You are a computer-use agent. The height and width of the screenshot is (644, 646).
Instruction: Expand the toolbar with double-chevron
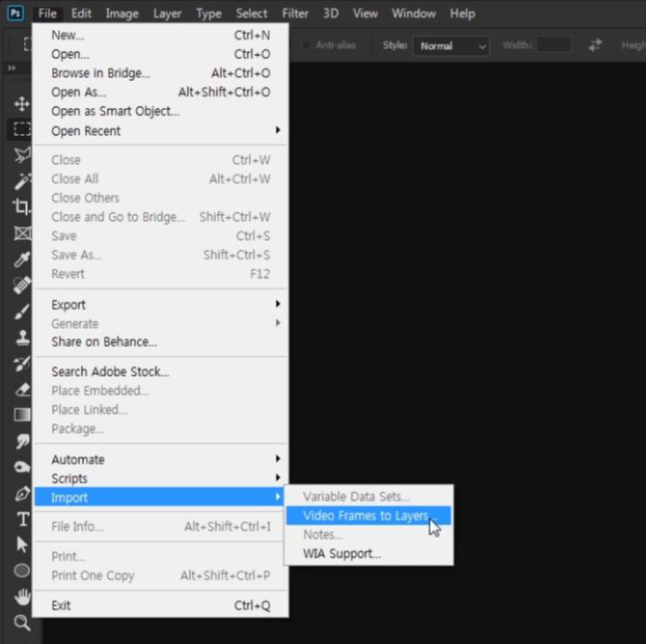(12, 67)
